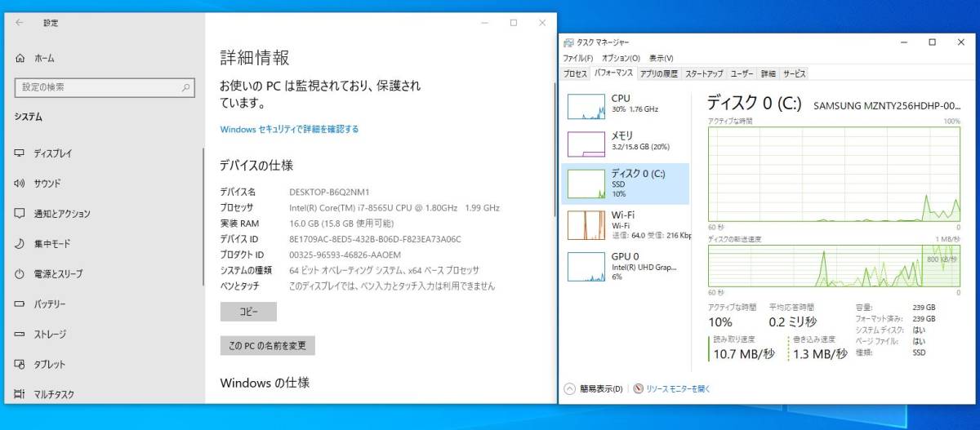Switch to the プロセス tab

pyautogui.click(x=575, y=73)
